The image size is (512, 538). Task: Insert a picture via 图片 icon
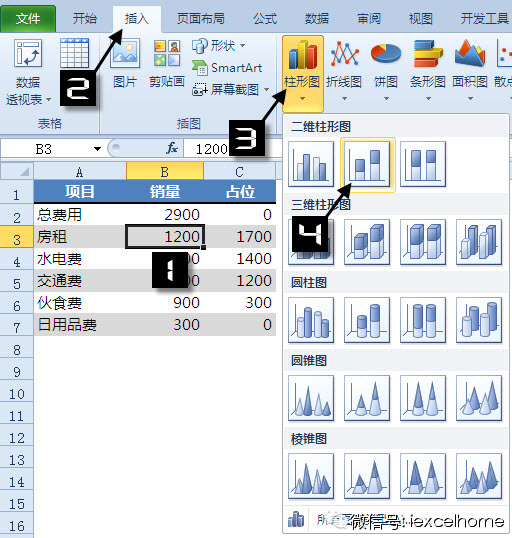(x=125, y=54)
